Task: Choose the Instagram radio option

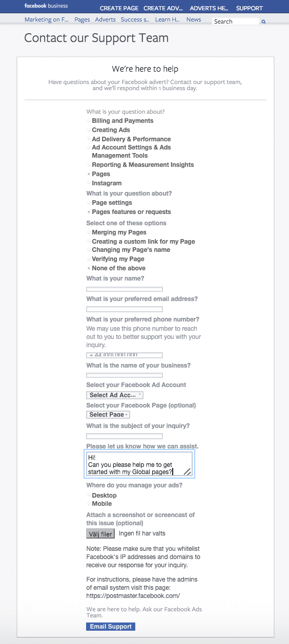Action: (89, 183)
